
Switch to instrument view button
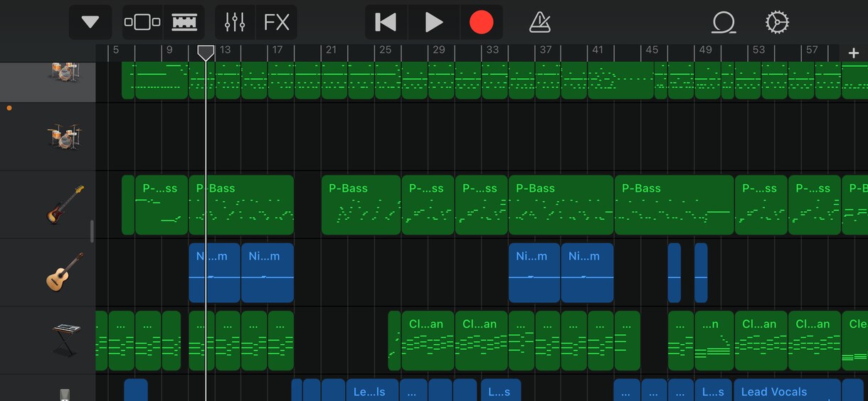point(142,22)
